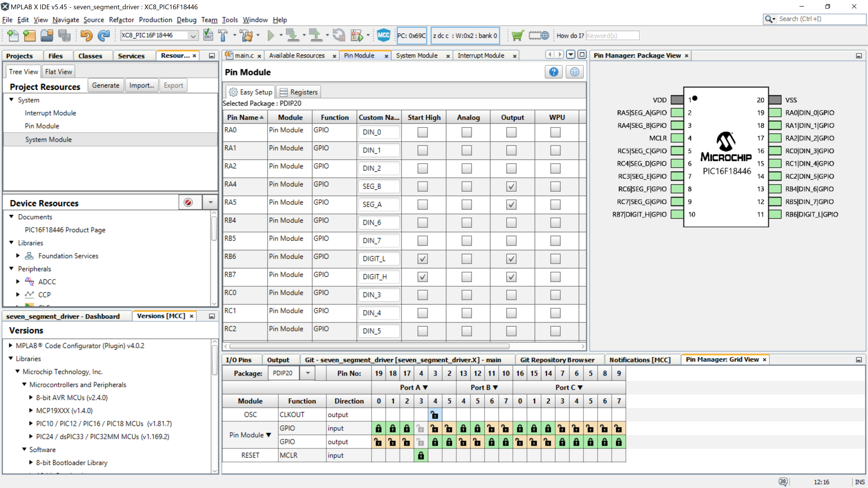Create a new file from the toolbar

pos(13,35)
